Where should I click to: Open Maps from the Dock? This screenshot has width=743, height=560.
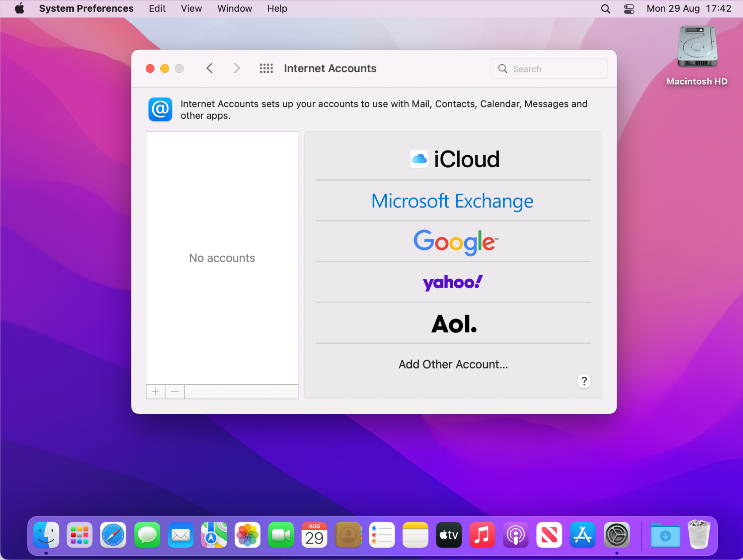pos(214,535)
